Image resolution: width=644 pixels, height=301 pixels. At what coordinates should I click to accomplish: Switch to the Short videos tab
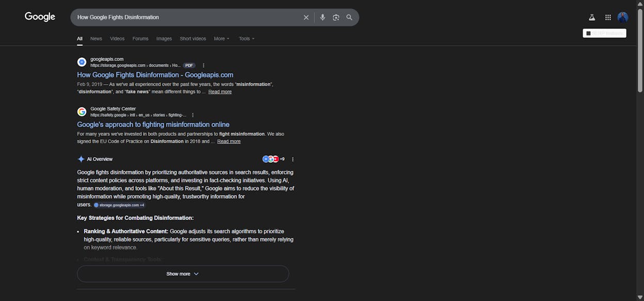[192, 39]
